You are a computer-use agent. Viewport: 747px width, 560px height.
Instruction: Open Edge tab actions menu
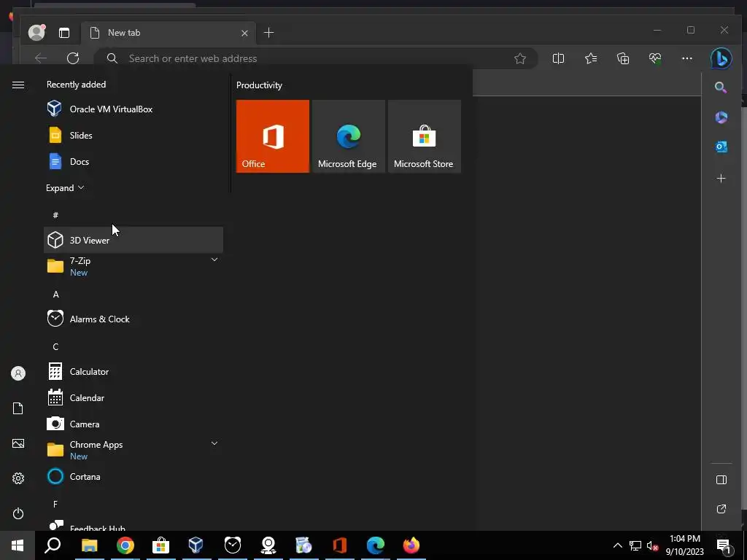coord(64,32)
